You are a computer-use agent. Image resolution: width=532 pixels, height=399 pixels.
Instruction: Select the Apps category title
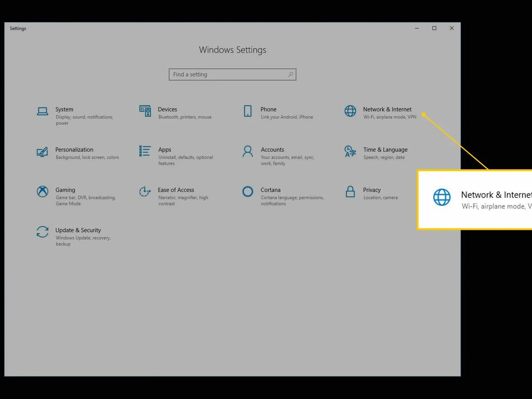tap(165, 150)
